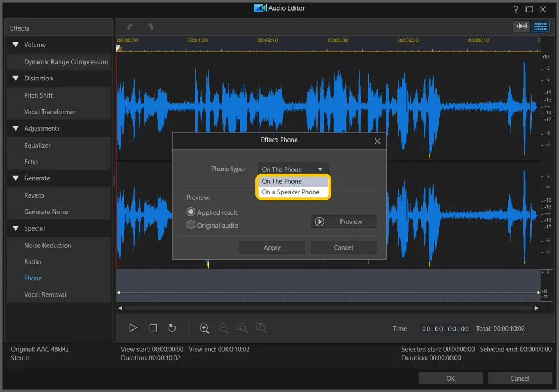This screenshot has height=392, width=559.
Task: Open the Phone type dropdown
Action: pyautogui.click(x=293, y=169)
